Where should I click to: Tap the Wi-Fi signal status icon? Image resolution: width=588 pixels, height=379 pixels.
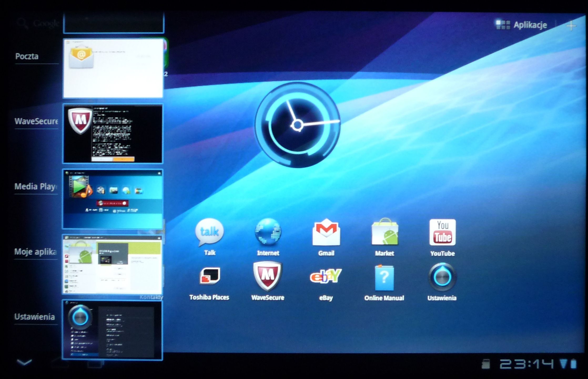tap(563, 364)
